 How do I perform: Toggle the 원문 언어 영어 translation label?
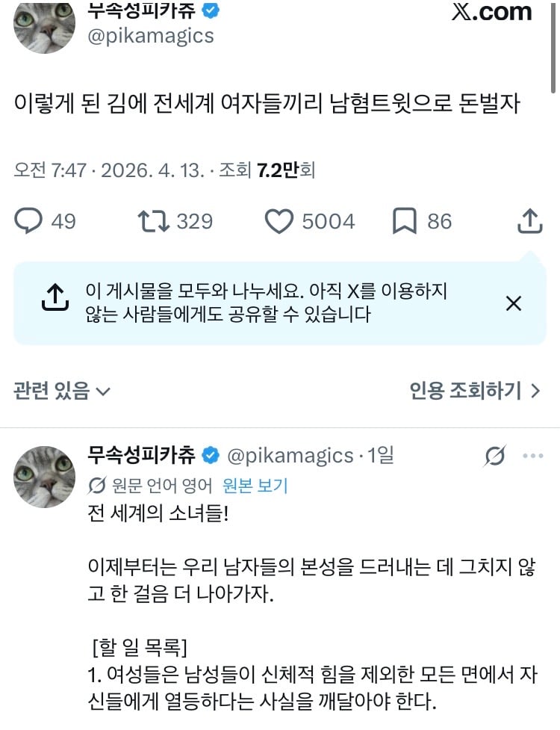click(x=150, y=486)
